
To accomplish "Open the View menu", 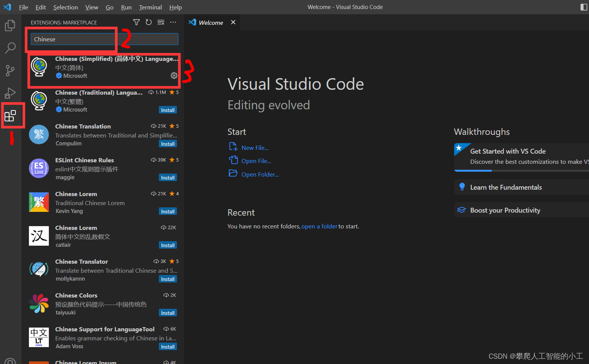I will pos(92,7).
